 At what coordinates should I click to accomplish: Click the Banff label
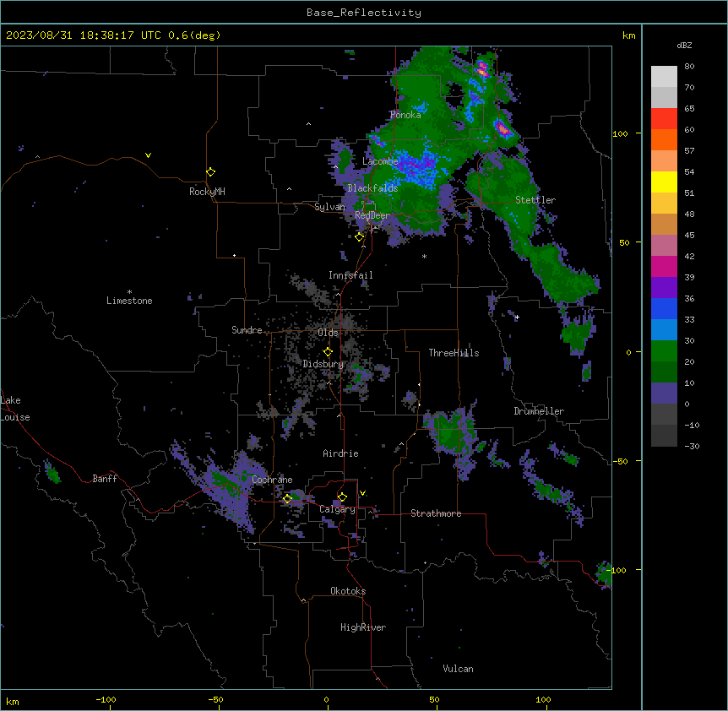[105, 479]
